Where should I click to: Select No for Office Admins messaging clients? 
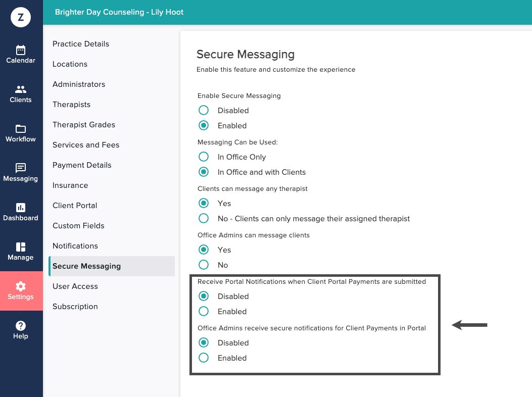[204, 265]
